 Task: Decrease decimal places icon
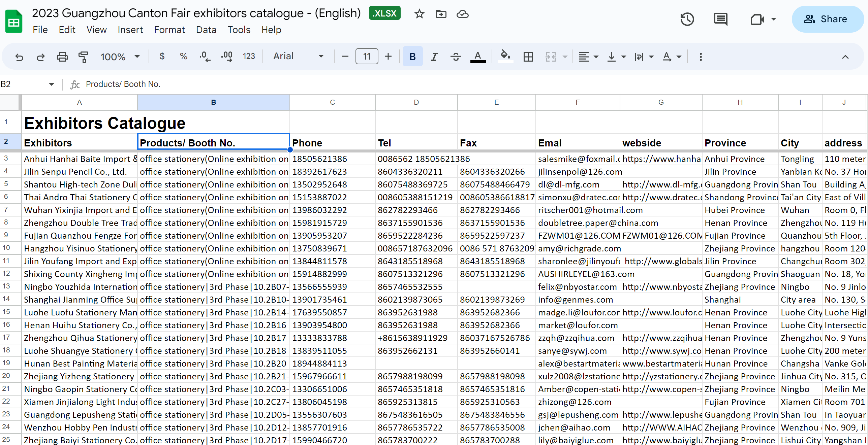[205, 56]
